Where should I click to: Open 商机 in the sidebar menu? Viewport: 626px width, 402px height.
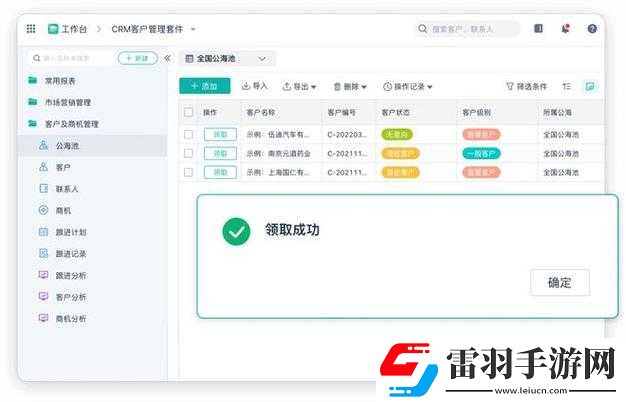click(63, 210)
